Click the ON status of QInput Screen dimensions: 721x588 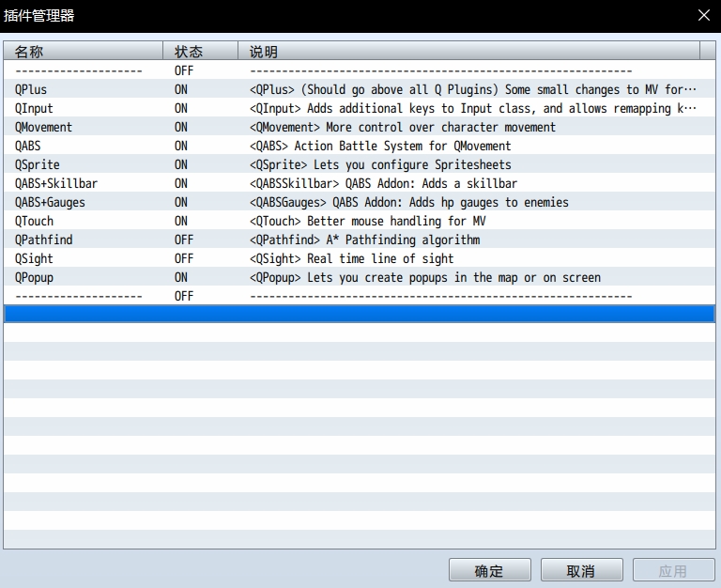[x=180, y=108]
